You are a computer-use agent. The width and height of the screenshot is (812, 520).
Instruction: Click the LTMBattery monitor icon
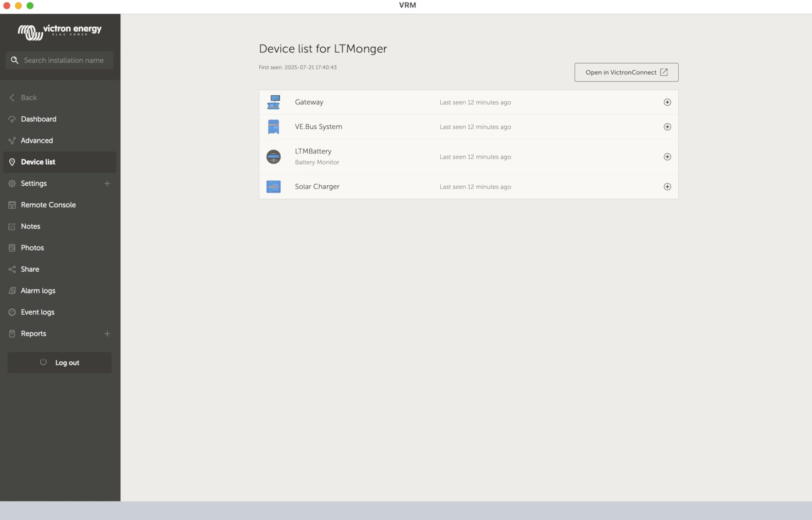[x=273, y=157]
